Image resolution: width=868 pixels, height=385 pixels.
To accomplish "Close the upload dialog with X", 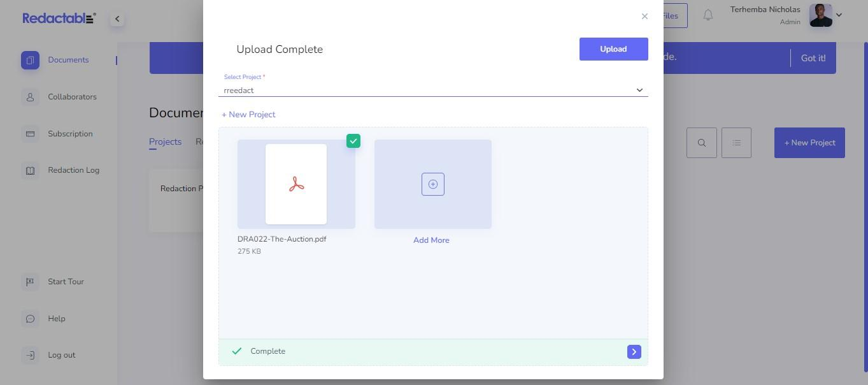I will tap(644, 17).
